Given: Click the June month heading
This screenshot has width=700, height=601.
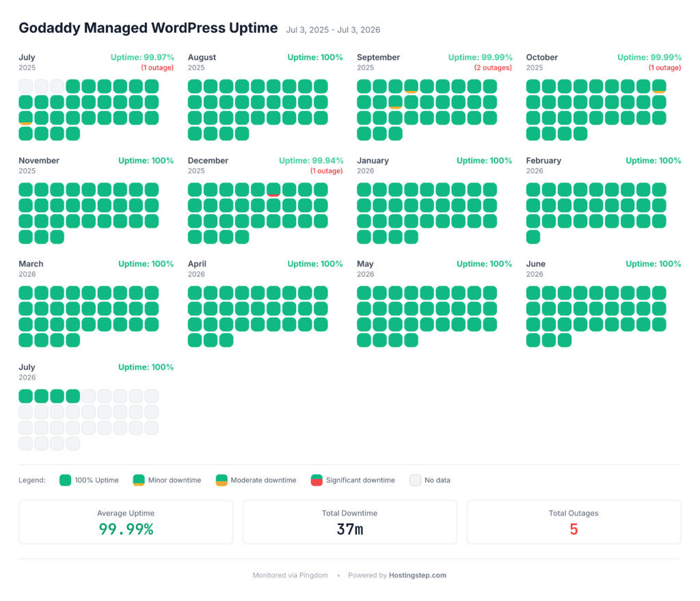Looking at the screenshot, I should point(536,264).
